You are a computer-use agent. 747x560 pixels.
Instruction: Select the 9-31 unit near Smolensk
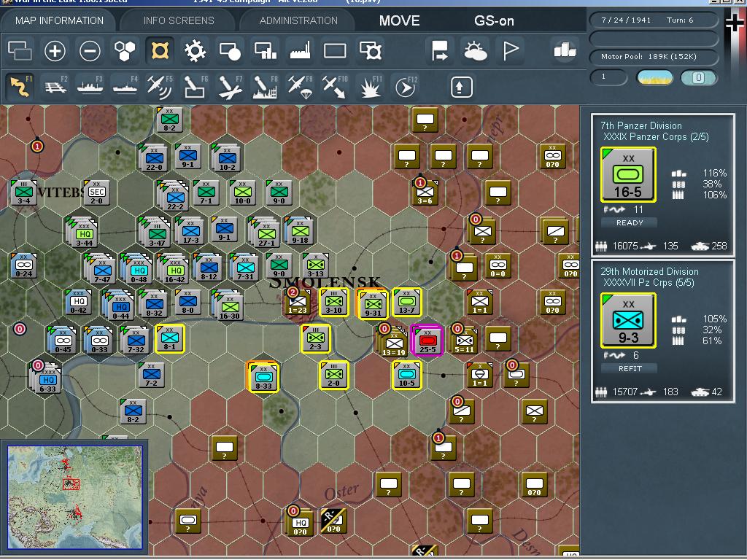coord(372,303)
